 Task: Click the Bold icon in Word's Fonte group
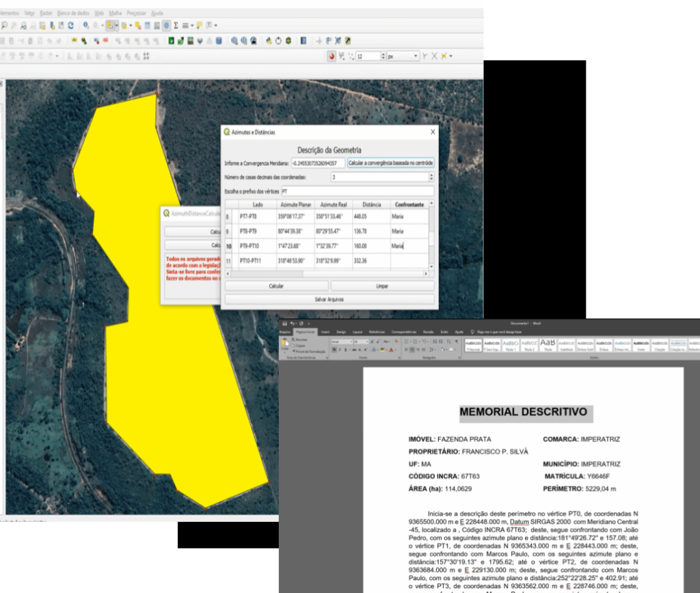tap(334, 349)
